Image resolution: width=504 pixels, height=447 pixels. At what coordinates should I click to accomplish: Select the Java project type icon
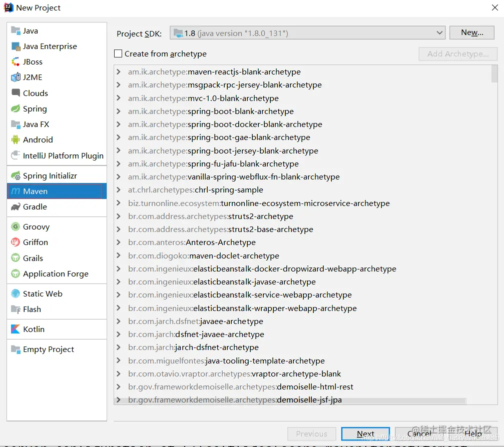tap(16, 30)
